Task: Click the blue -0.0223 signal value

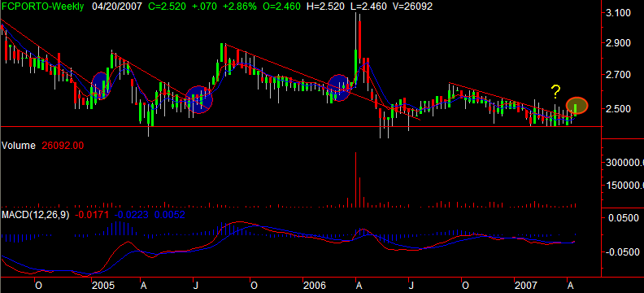Action: tap(132, 215)
